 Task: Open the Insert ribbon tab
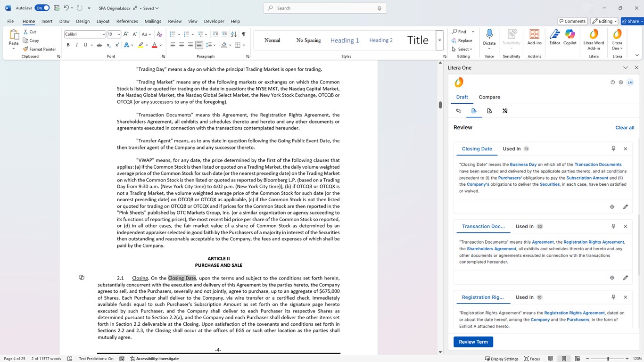(47, 21)
